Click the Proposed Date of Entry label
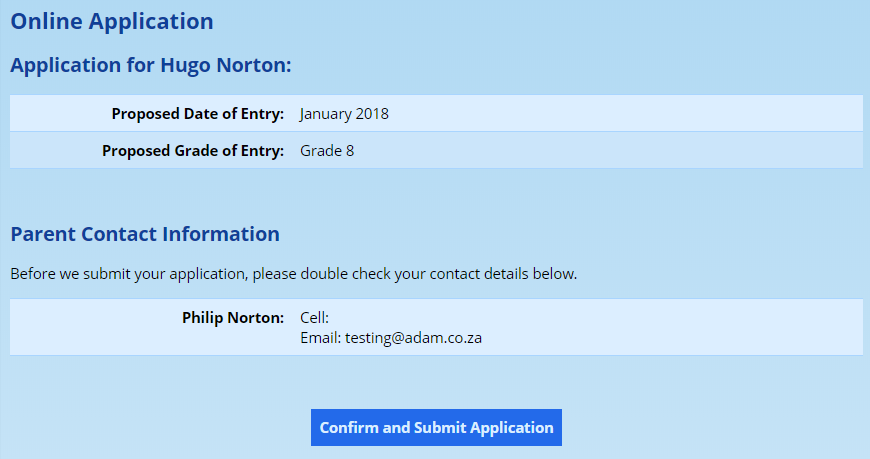 pos(198,114)
